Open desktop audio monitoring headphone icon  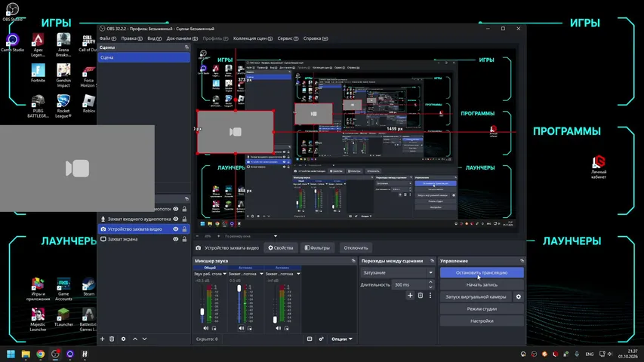pos(214,328)
